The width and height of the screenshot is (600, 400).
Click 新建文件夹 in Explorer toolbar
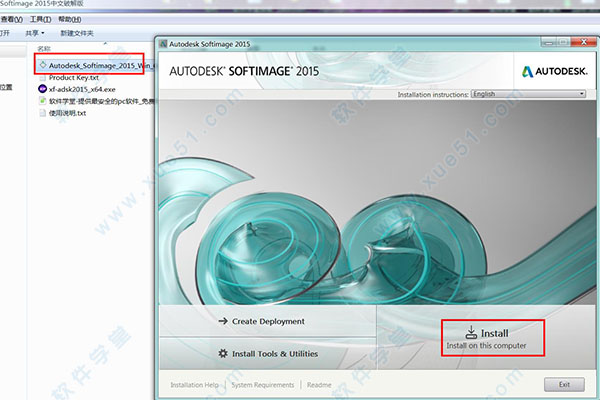77,33
